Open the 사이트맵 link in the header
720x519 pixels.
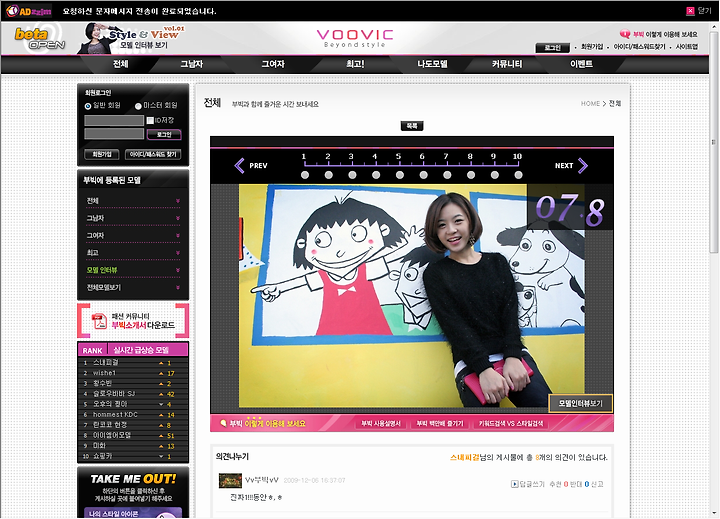pyautogui.click(x=686, y=47)
